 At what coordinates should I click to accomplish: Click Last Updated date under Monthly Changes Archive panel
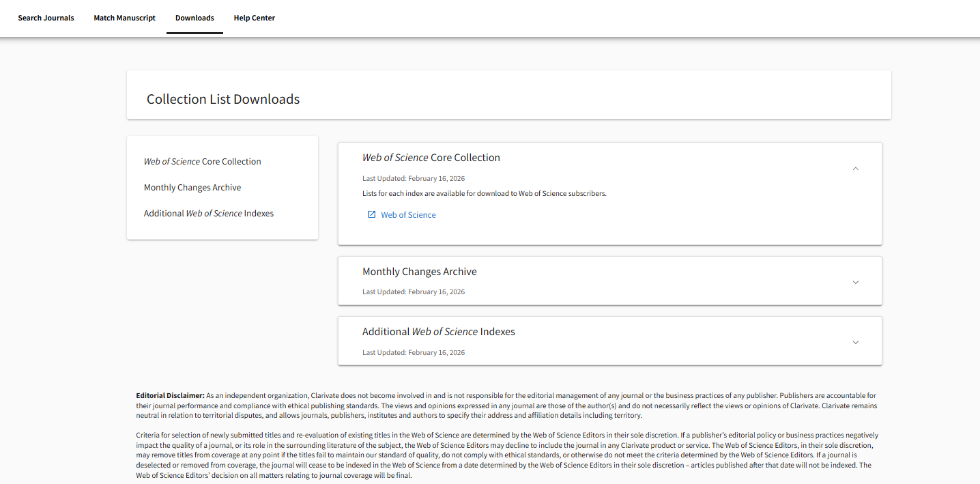point(414,292)
